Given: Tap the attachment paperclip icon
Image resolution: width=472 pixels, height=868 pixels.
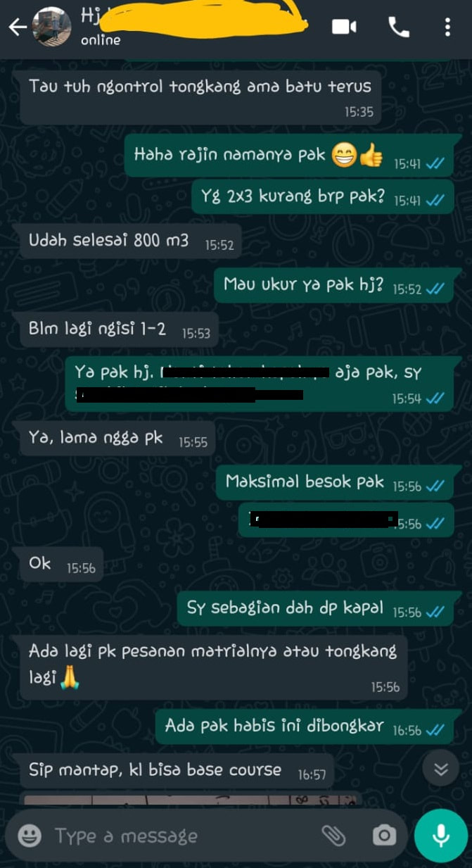Looking at the screenshot, I should [333, 836].
